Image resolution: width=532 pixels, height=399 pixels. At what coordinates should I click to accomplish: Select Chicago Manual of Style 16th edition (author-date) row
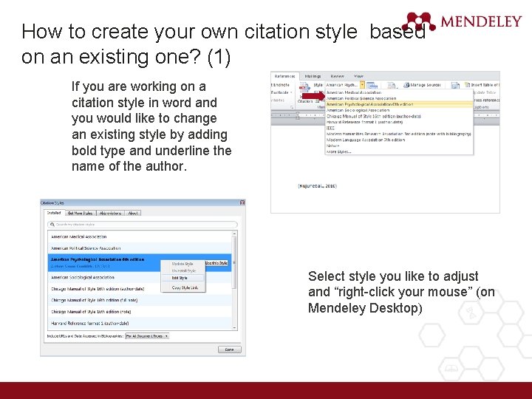(x=140, y=289)
